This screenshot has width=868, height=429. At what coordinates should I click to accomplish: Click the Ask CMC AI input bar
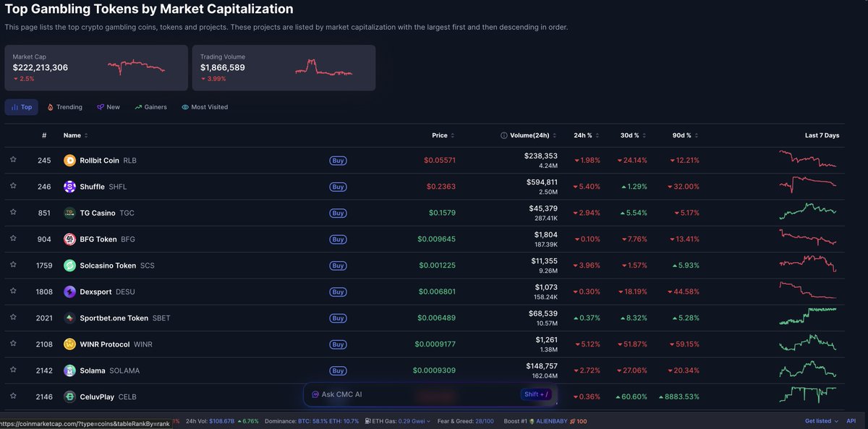pos(430,394)
